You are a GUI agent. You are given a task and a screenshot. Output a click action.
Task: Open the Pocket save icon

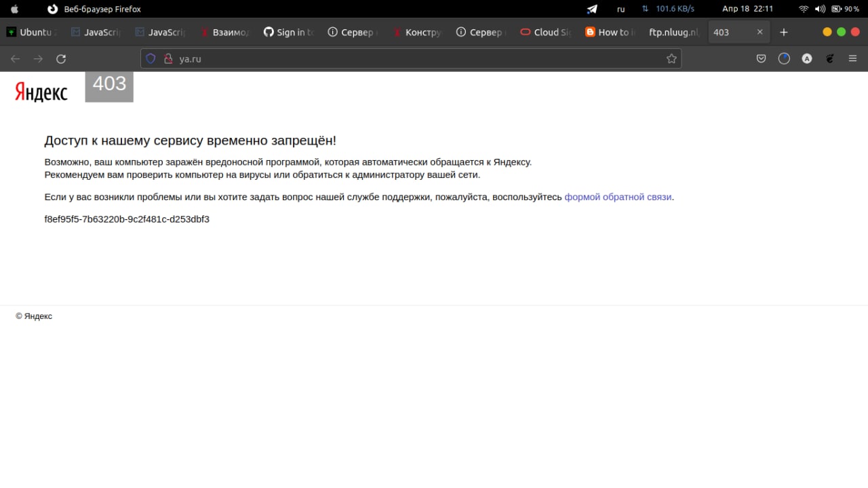[x=762, y=59]
